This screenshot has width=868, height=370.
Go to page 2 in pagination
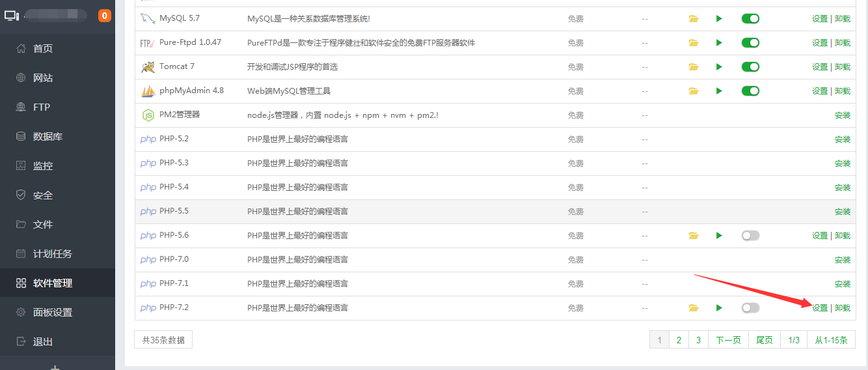tap(679, 340)
